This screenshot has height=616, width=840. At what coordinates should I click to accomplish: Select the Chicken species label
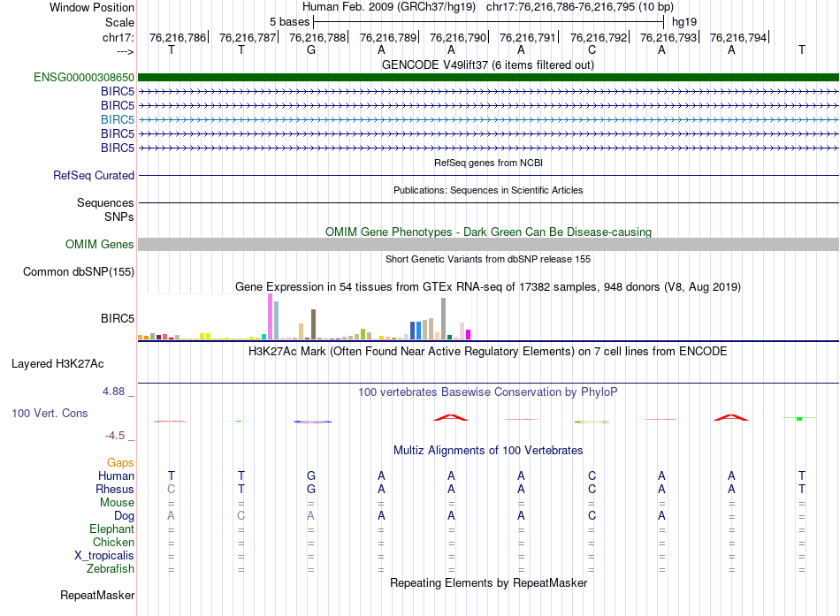point(113,542)
